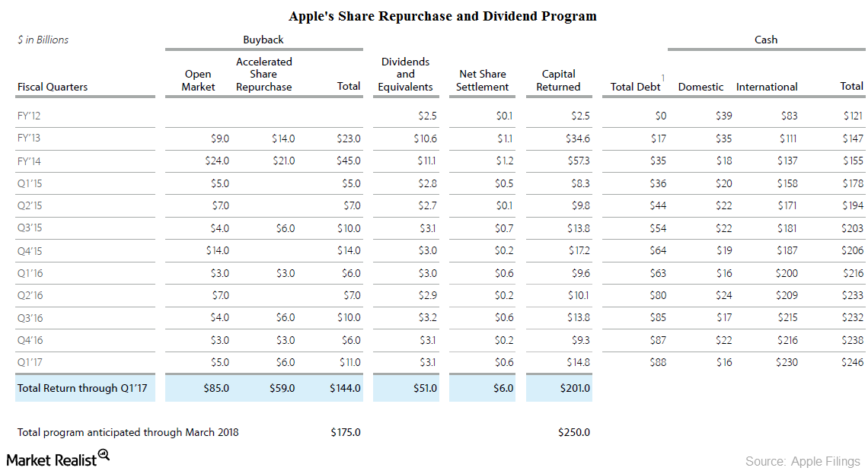868x474 pixels.
Task: Select the Cash section header
Action: pyautogui.click(x=766, y=40)
